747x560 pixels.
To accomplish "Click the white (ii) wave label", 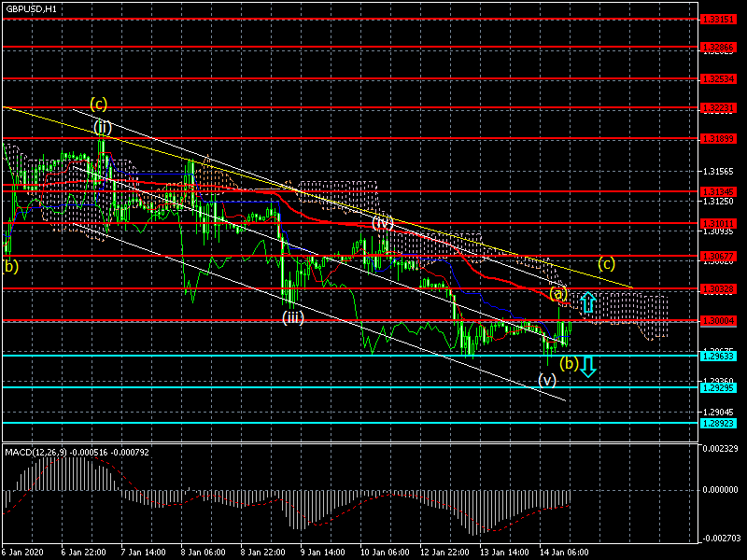I will pyautogui.click(x=103, y=128).
